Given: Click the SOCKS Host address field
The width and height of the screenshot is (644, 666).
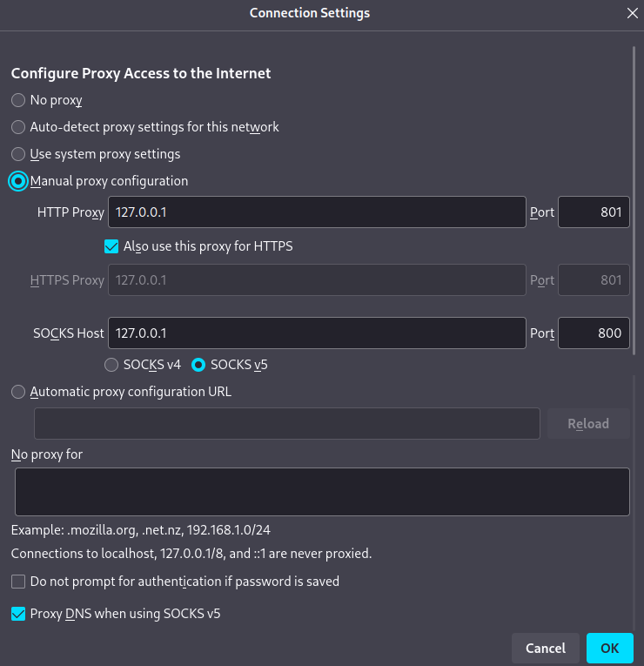Looking at the screenshot, I should [316, 333].
